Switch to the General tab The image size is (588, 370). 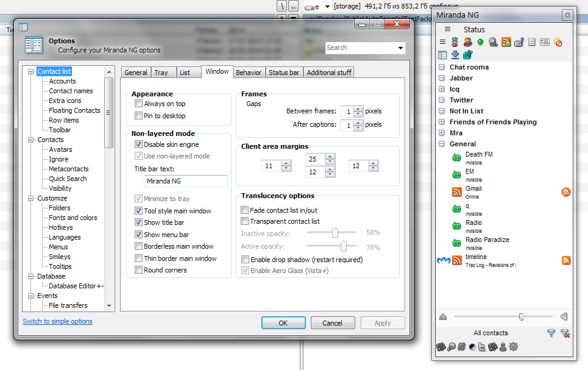tap(136, 73)
